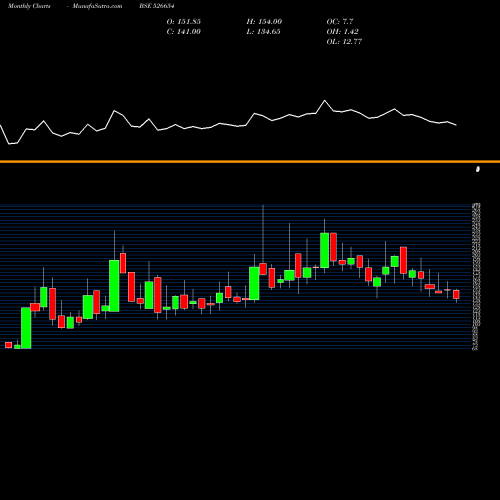
Task: Click the close value "C: 141.00"
Action: (184, 32)
